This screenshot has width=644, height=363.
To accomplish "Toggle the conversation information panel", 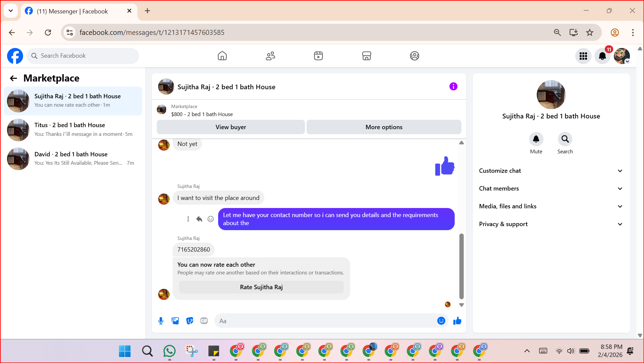I will [453, 87].
